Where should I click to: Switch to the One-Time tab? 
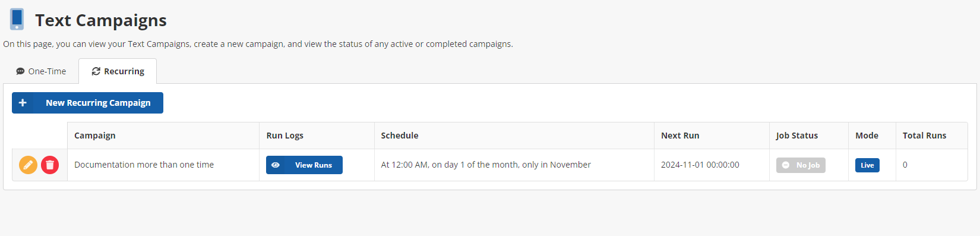(x=41, y=71)
